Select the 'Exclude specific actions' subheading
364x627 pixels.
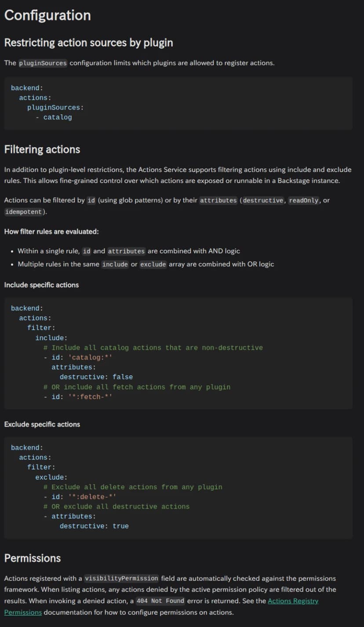click(42, 425)
